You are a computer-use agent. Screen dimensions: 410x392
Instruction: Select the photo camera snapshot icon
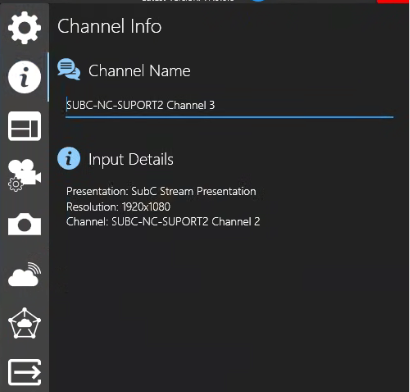pyautogui.click(x=24, y=224)
